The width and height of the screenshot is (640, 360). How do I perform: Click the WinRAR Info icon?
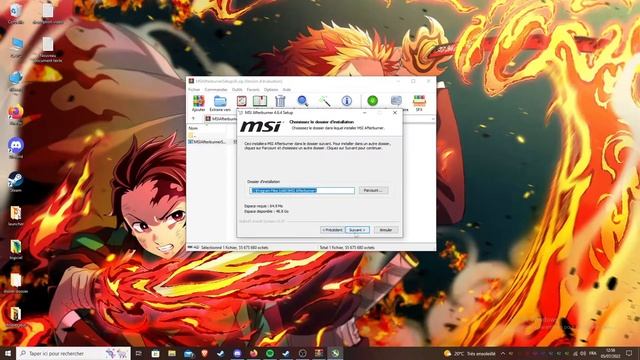click(347, 101)
